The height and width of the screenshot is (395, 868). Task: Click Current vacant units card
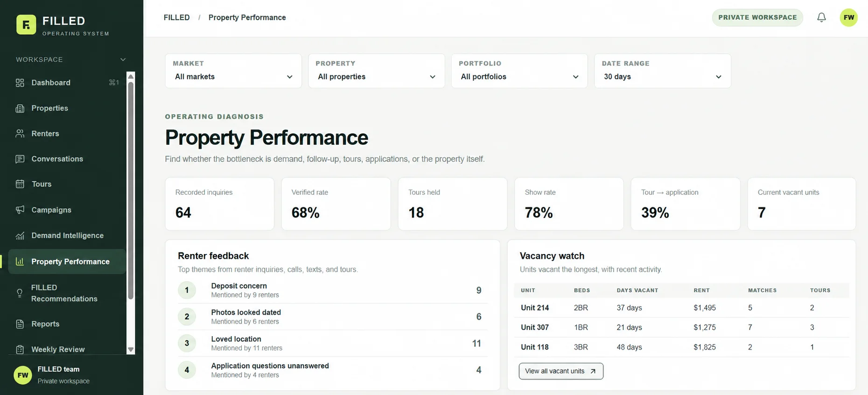pyautogui.click(x=802, y=204)
